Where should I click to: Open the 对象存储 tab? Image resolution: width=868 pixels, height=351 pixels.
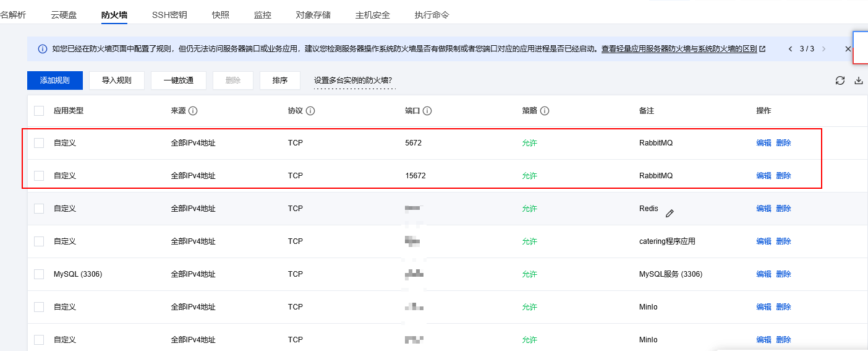313,15
